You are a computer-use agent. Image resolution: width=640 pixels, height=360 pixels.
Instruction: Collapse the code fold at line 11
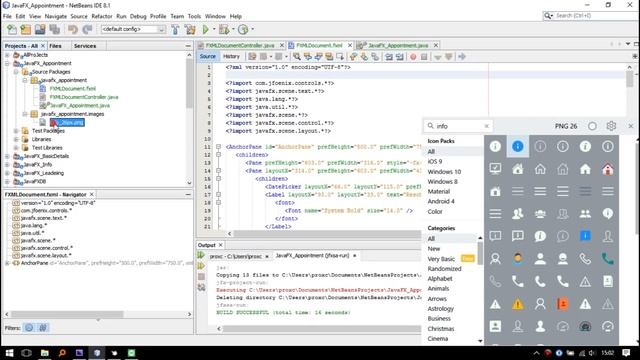[218, 147]
